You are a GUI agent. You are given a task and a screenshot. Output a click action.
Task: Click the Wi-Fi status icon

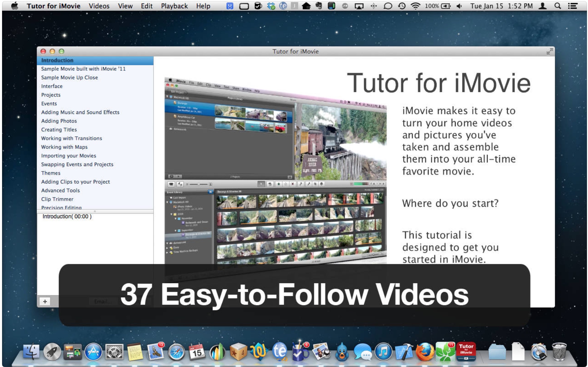coord(415,6)
